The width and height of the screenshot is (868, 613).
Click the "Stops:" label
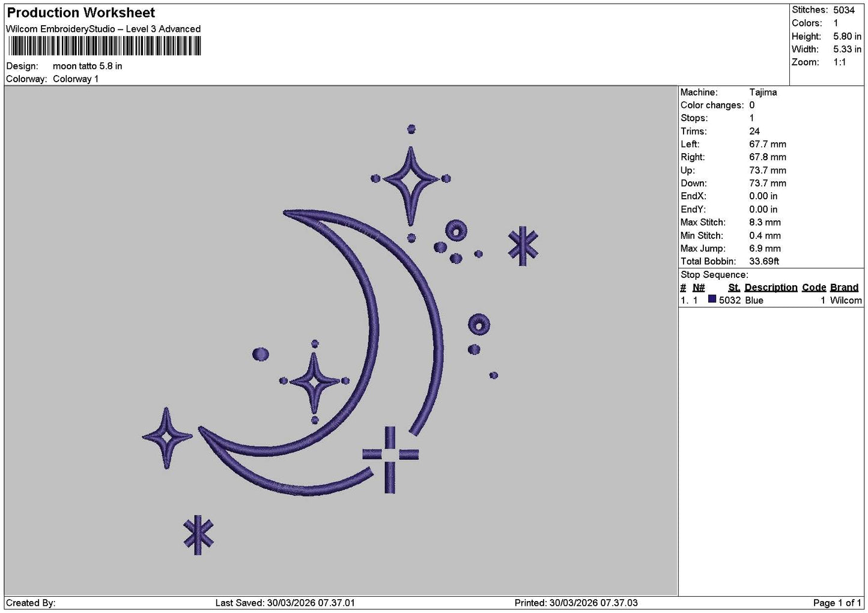pyautogui.click(x=694, y=118)
